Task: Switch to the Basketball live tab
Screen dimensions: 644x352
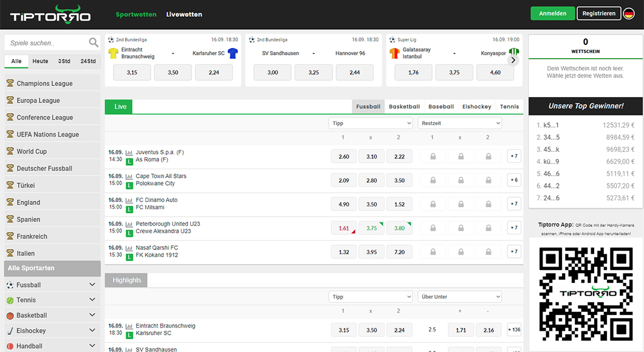Action: pyautogui.click(x=404, y=107)
